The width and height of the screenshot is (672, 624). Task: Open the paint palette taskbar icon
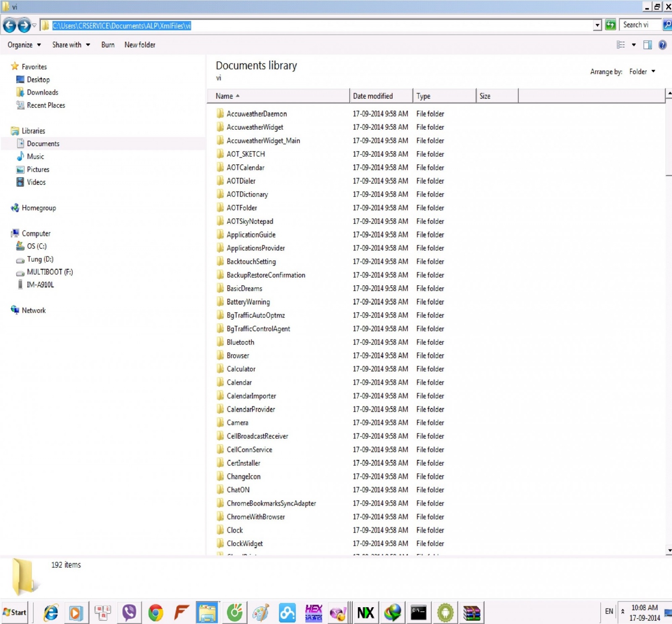(x=260, y=613)
